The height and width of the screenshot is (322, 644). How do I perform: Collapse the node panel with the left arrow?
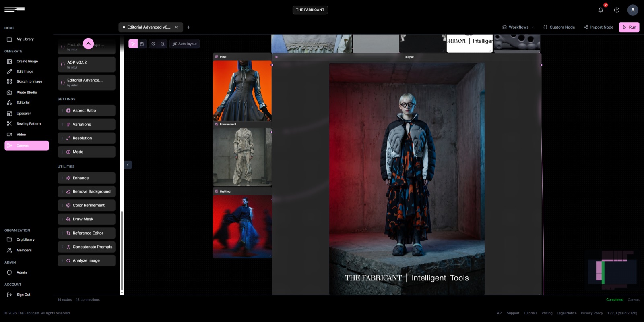point(128,165)
